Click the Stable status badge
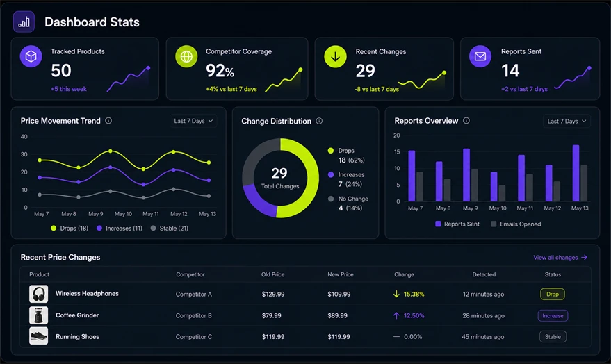Viewport: 611px width, 364px height. pyautogui.click(x=553, y=337)
